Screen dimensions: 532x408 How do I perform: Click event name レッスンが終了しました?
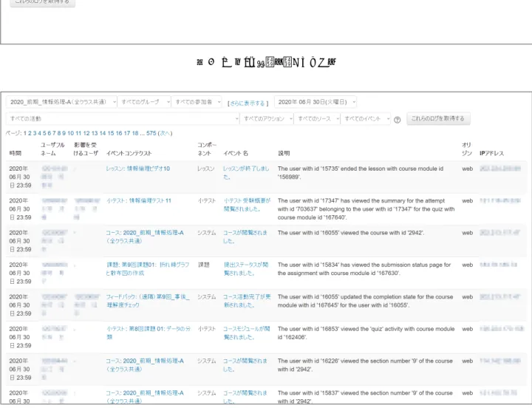[x=246, y=172]
